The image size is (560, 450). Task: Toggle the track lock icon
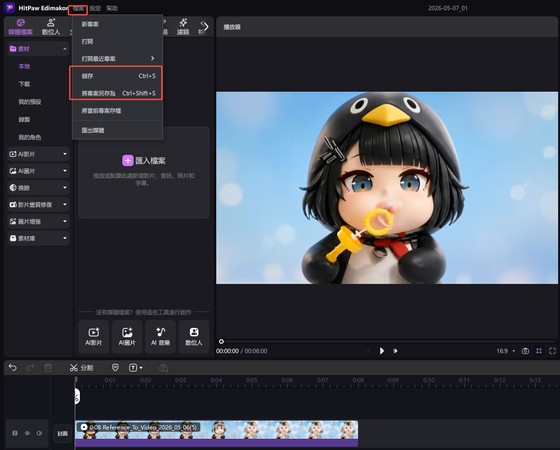[x=15, y=433]
